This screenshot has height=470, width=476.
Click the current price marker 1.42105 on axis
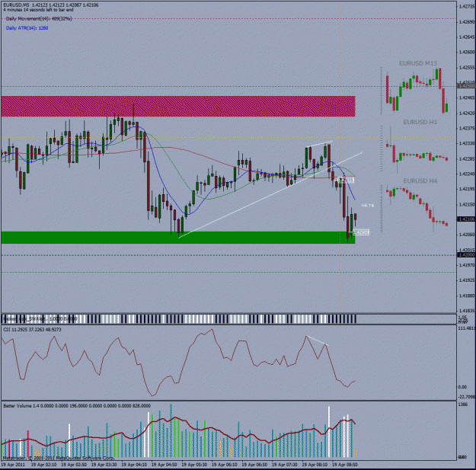pyautogui.click(x=466, y=219)
